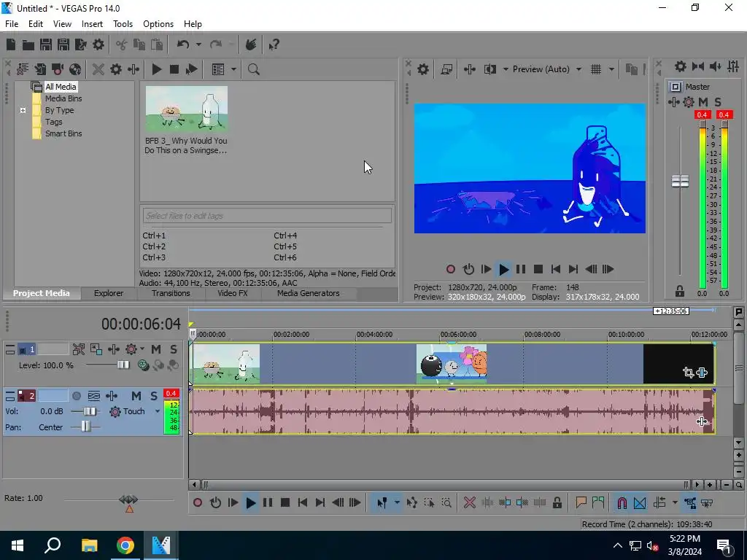Open Touch automation mode dropdown on track 2
Viewport: 747px width, 560px height.
[158, 411]
